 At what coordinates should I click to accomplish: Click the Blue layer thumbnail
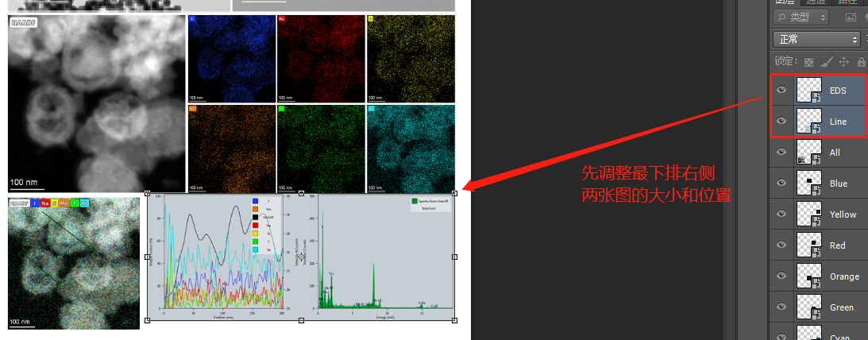click(x=809, y=184)
